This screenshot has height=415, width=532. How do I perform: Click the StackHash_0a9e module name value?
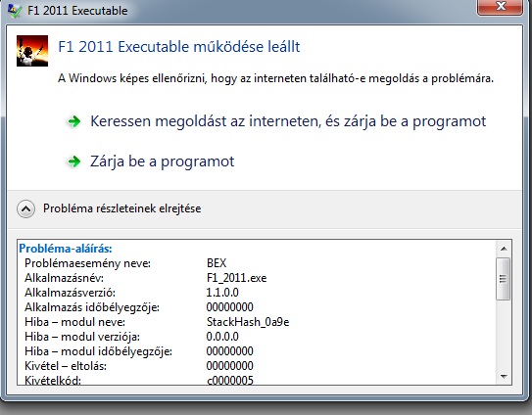click(248, 322)
